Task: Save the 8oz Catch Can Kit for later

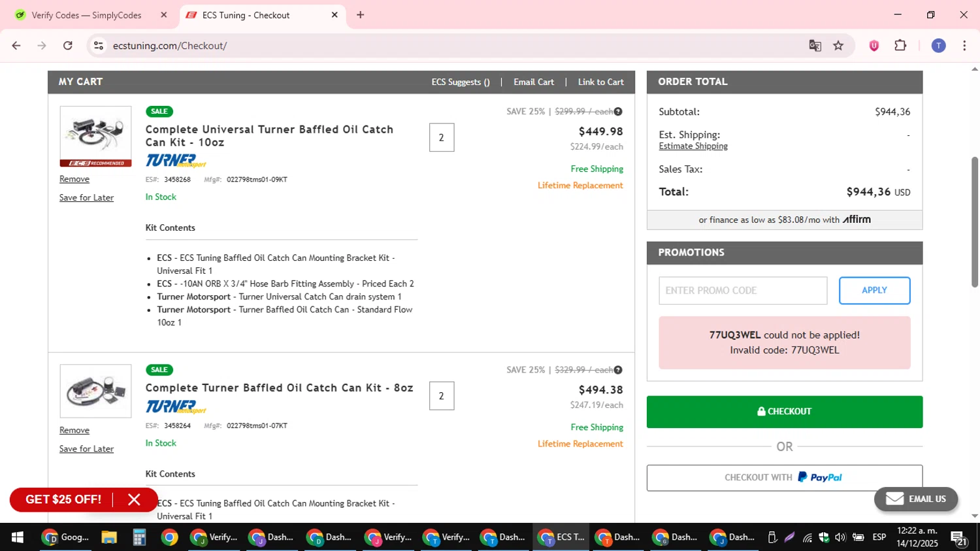Action: point(86,448)
